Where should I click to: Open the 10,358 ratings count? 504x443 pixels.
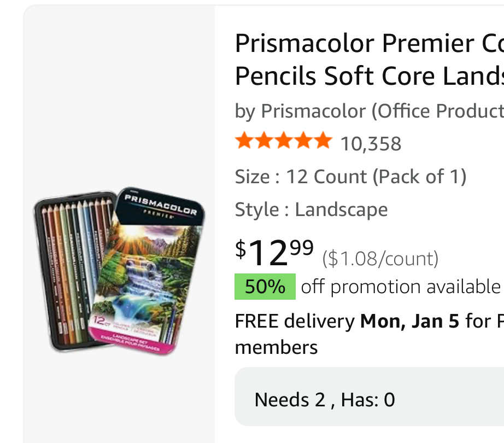(x=371, y=144)
